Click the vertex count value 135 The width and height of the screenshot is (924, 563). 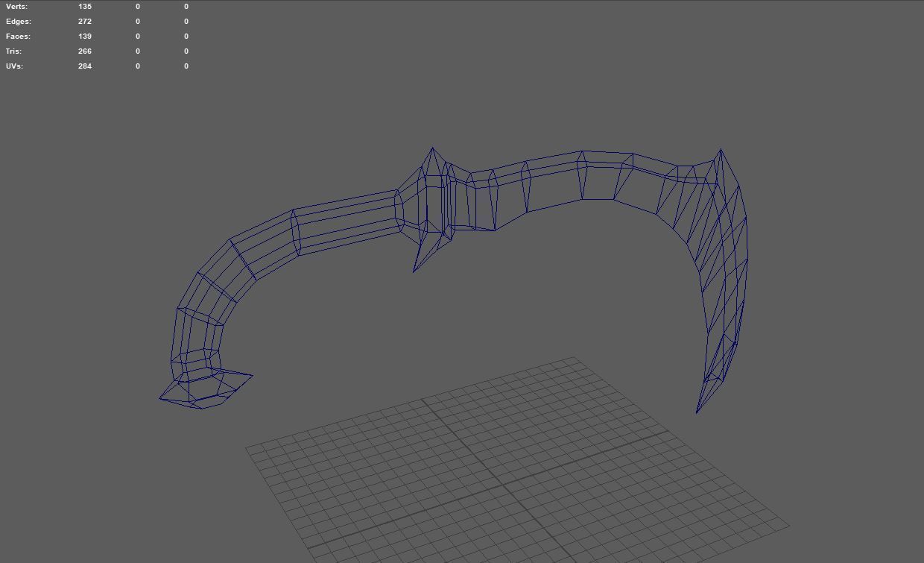pos(85,6)
